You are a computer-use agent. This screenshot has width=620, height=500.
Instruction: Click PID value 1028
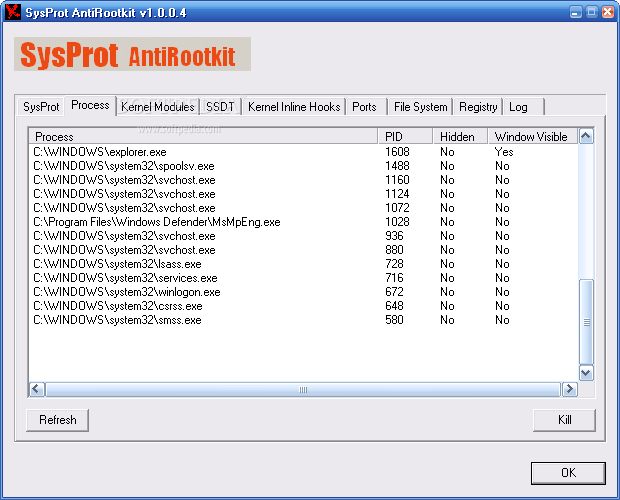(397, 222)
